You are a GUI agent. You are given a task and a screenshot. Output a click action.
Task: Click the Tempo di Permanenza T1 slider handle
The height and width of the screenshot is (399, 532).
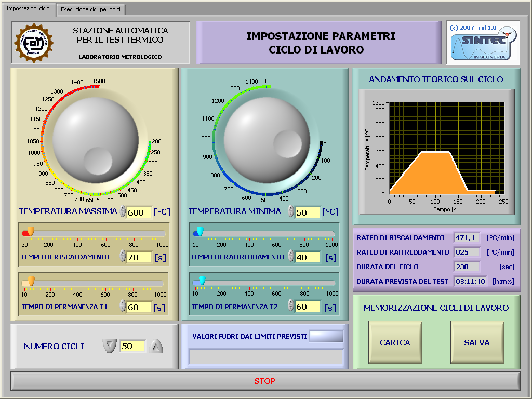[x=31, y=281]
